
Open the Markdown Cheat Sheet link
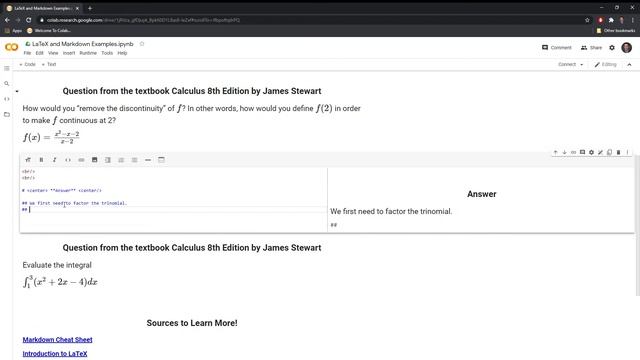tap(58, 340)
